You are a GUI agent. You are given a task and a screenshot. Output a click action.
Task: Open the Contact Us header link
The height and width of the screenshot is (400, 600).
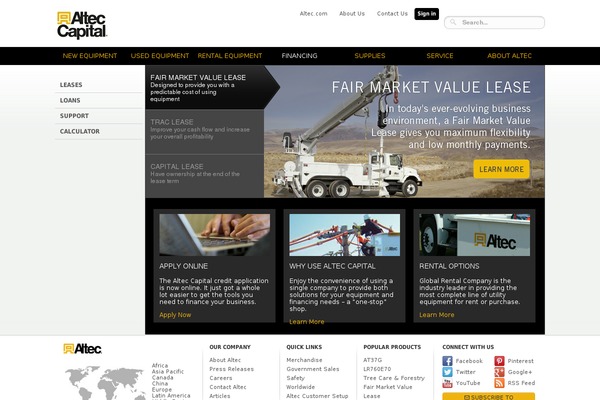[x=392, y=13]
